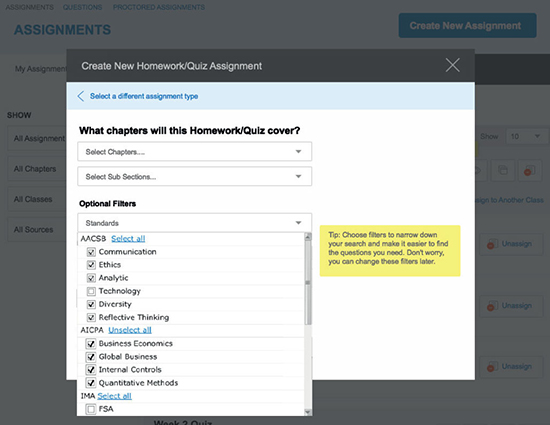Close the Create New Homework/Quiz dialog
550x425 pixels.
pyautogui.click(x=452, y=65)
